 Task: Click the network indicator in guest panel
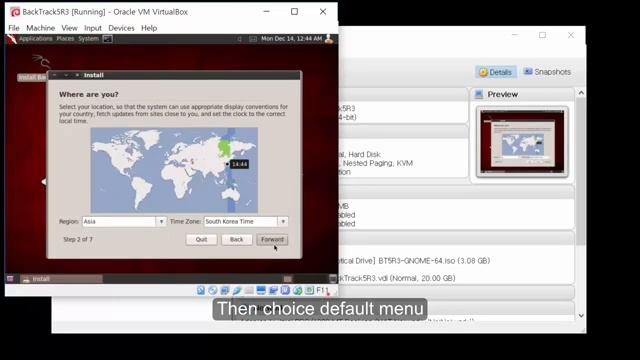(x=253, y=39)
